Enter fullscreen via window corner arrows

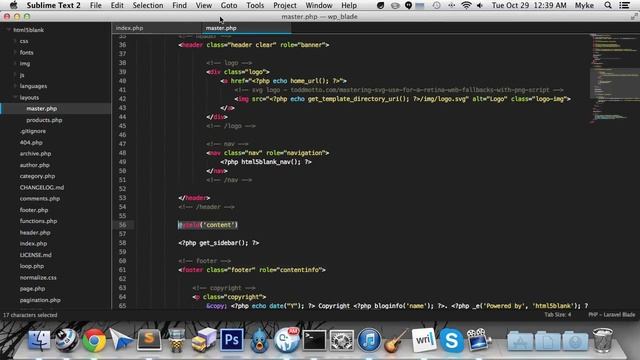point(634,16)
